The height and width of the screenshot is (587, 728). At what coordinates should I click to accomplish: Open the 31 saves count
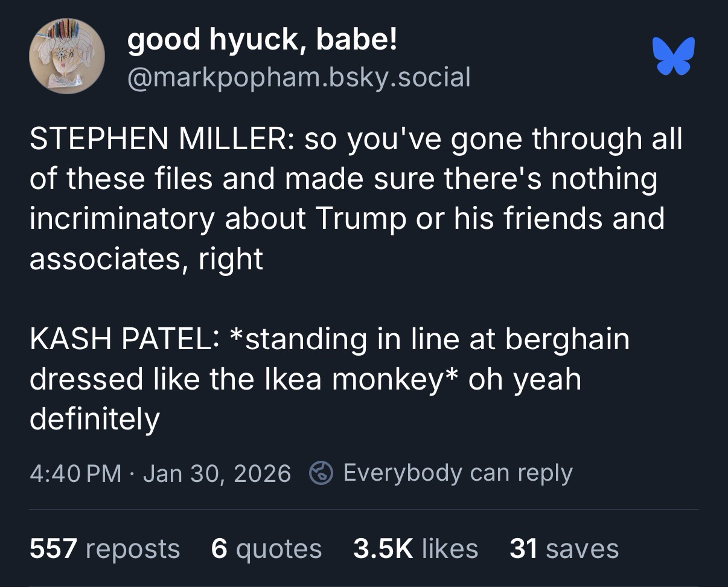(564, 549)
